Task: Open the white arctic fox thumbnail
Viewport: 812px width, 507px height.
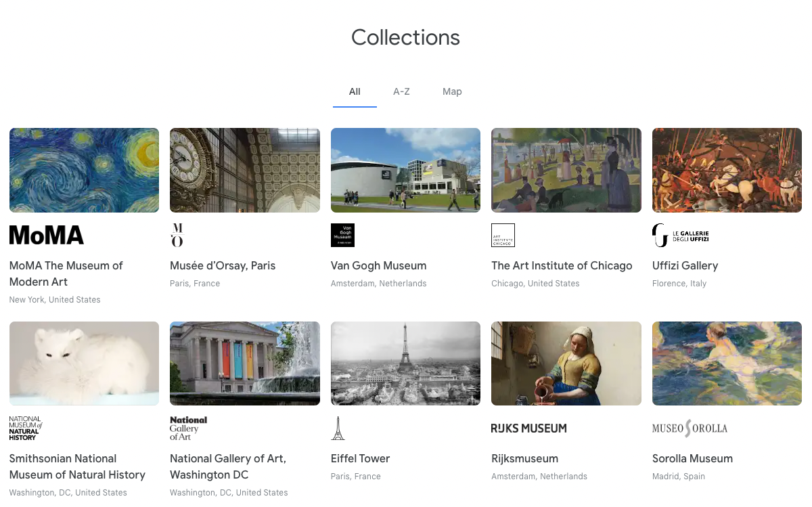Action: [x=85, y=363]
